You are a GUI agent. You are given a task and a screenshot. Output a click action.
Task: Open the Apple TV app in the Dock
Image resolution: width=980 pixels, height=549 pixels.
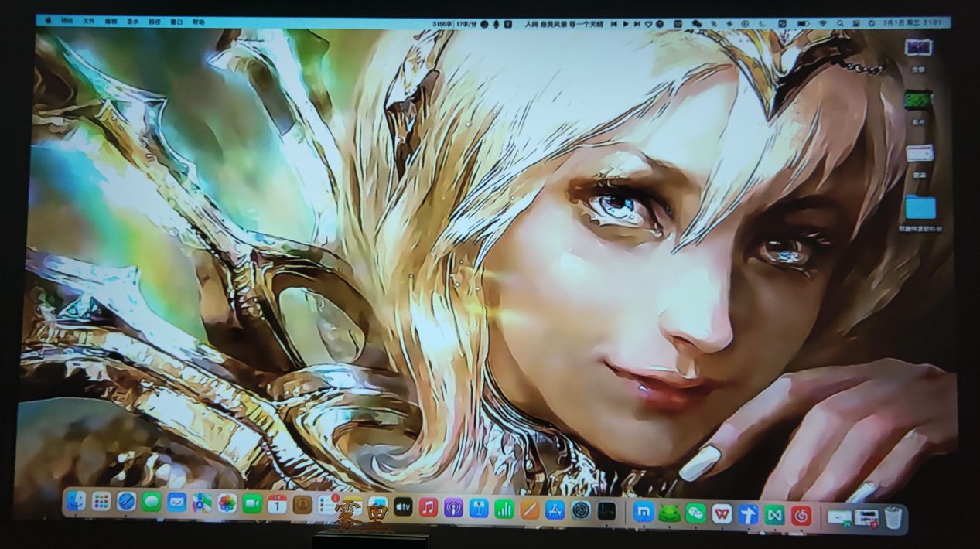402,507
